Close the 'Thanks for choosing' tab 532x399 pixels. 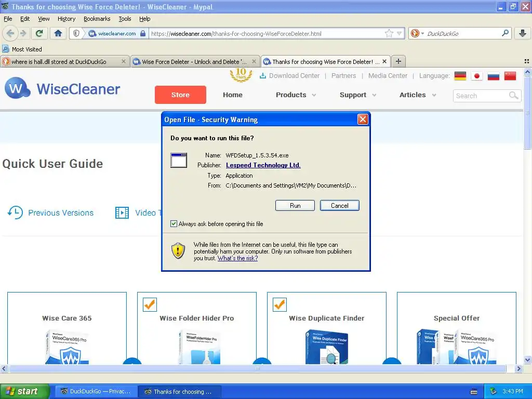(384, 61)
